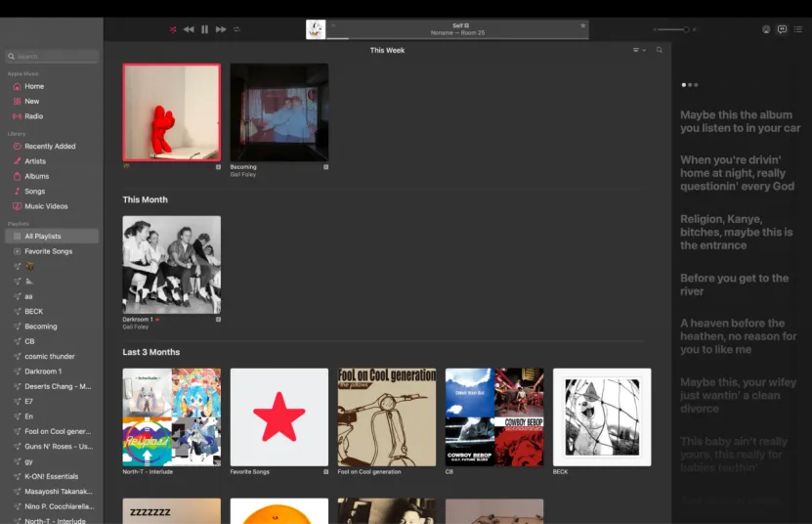Open Songs in the library
This screenshot has height=524, width=812.
pyautogui.click(x=52, y=192)
